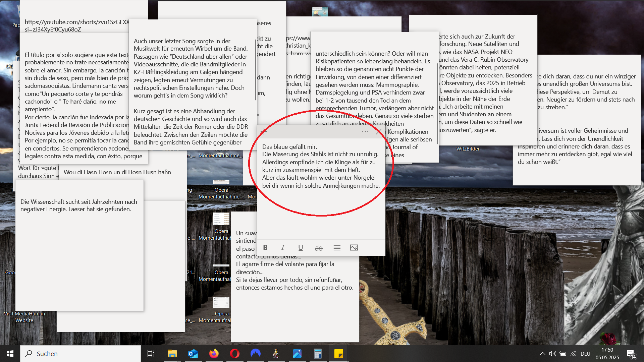Open Calculator from the taskbar
This screenshot has height=362, width=644.
[x=318, y=354]
